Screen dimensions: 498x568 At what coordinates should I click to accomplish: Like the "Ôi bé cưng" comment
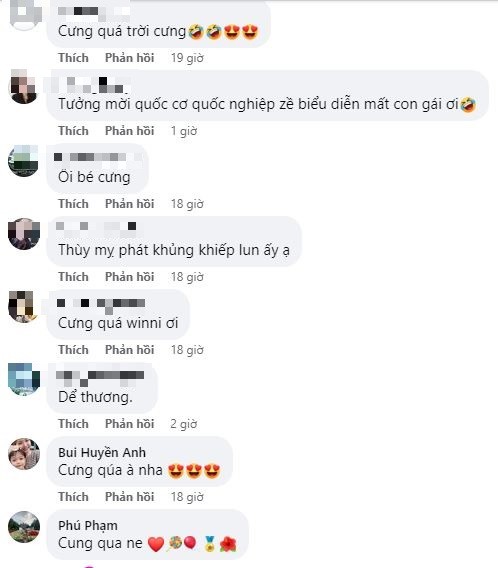(x=73, y=204)
